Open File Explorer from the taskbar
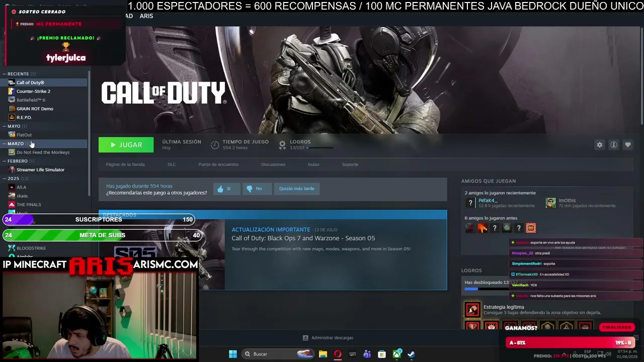The width and height of the screenshot is (644, 362). click(323, 354)
